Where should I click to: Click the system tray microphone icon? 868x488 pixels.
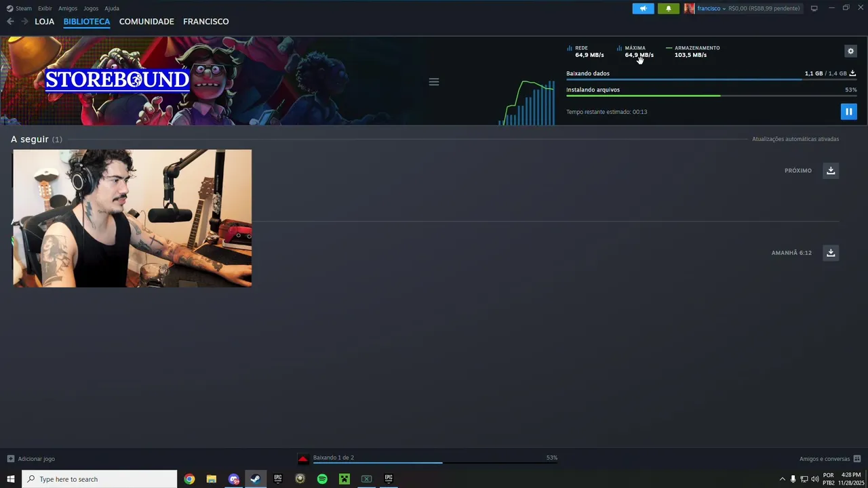coord(793,479)
